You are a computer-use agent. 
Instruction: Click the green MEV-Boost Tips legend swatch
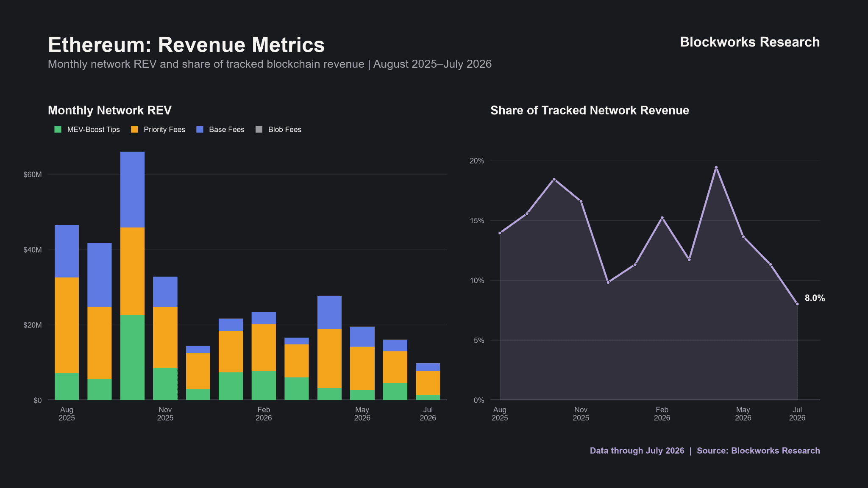[58, 130]
